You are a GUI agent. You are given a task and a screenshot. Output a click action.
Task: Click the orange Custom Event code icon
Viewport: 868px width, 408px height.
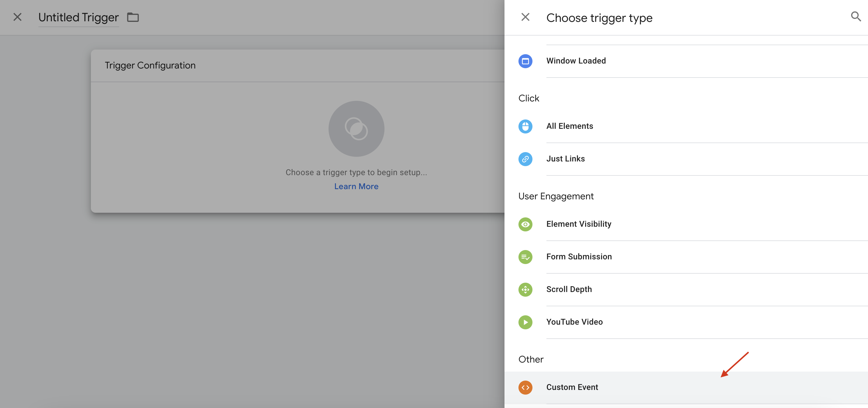pos(525,387)
